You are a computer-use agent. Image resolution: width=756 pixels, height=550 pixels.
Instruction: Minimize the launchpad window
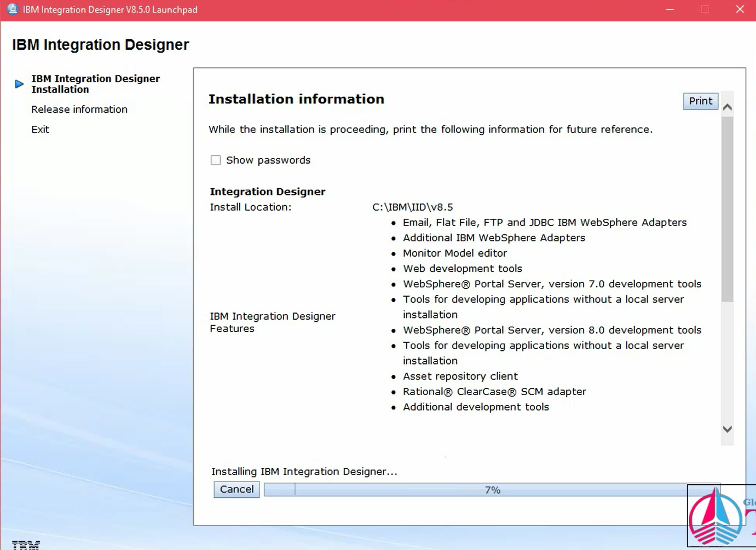pos(670,9)
